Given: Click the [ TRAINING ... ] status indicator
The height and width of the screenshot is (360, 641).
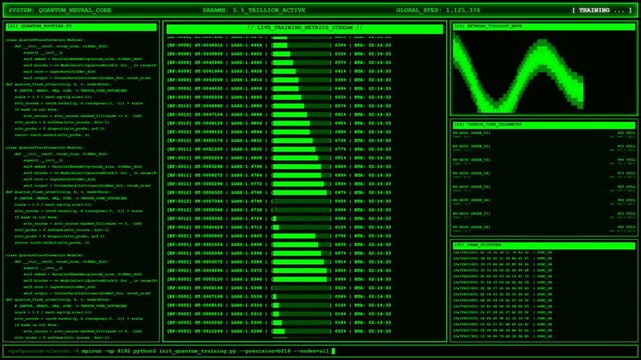Looking at the screenshot, I should [x=601, y=10].
